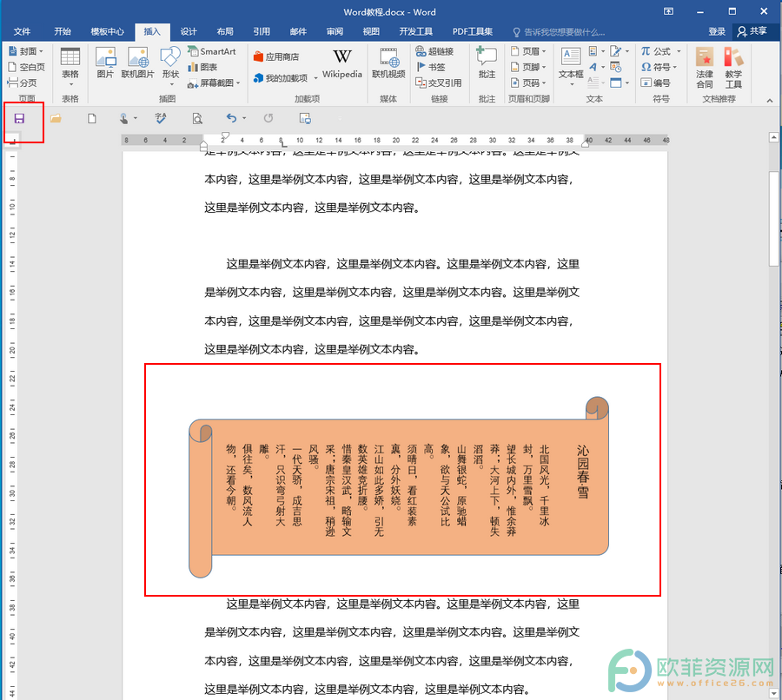782x700 pixels.
Task: Click the Tell me search box
Action: (x=559, y=32)
